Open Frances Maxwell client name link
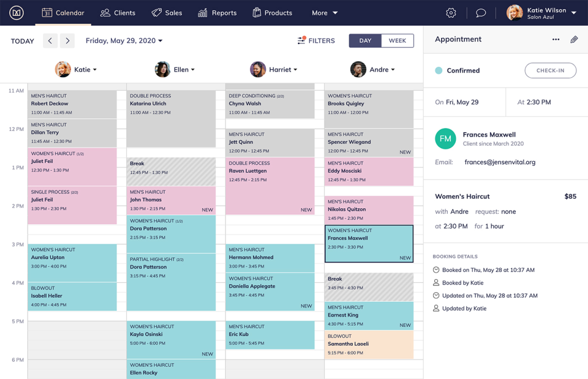This screenshot has height=379, width=588. (x=489, y=135)
